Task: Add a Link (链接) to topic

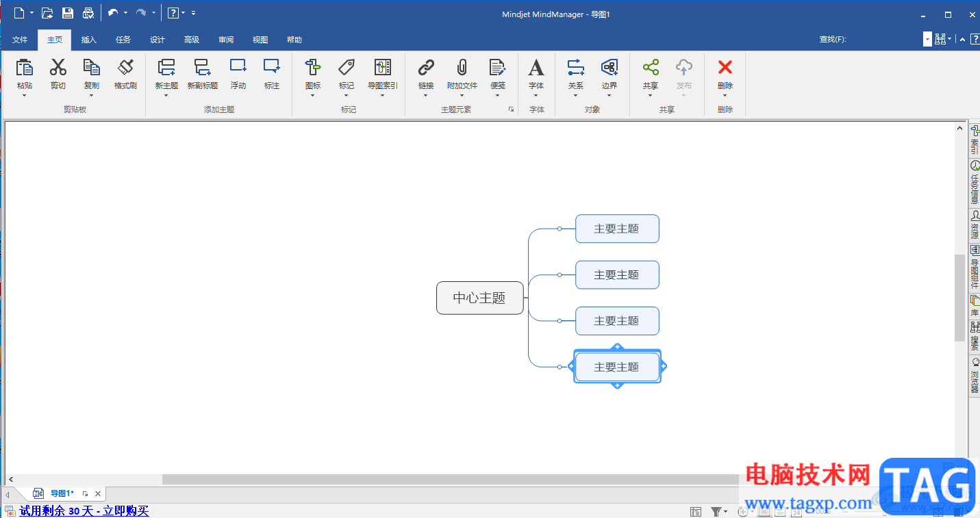Action: (426, 67)
